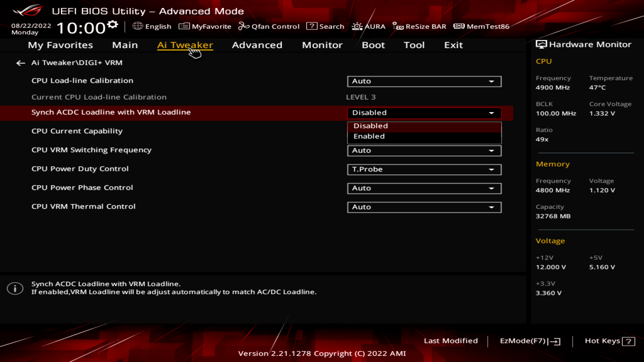Image resolution: width=644 pixels, height=362 pixels.
Task: Expand the CPU VRM Thermal Control dropdown
Action: click(x=424, y=207)
